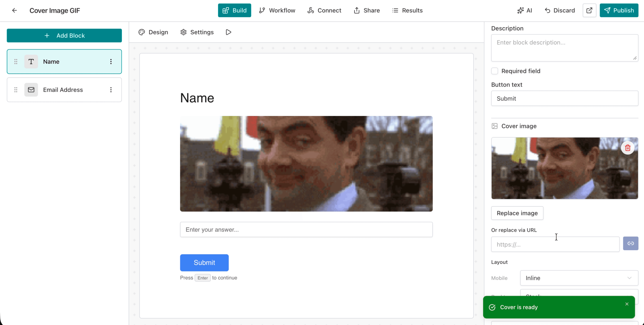Add a new block to the form
The height and width of the screenshot is (325, 644).
64,35
